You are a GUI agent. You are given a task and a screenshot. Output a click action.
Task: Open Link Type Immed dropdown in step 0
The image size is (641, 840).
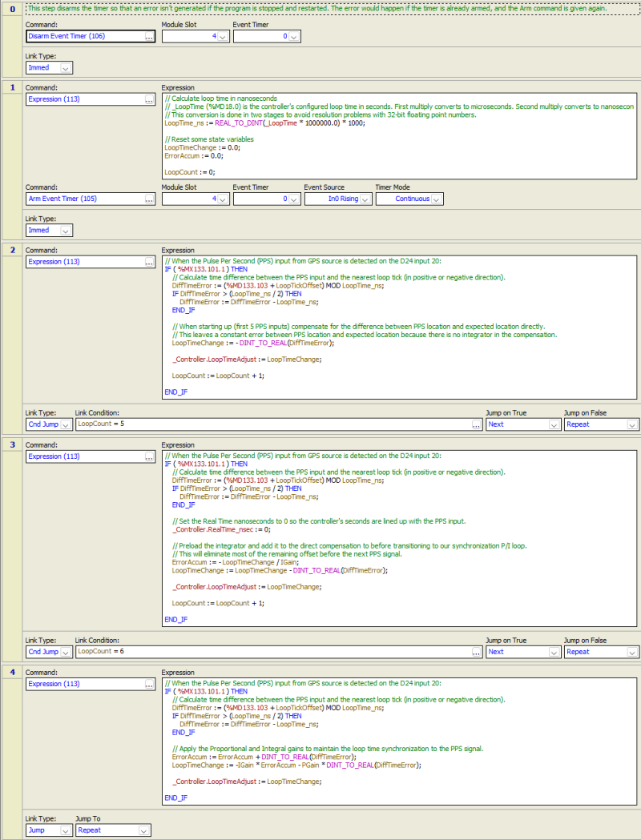coord(66,68)
